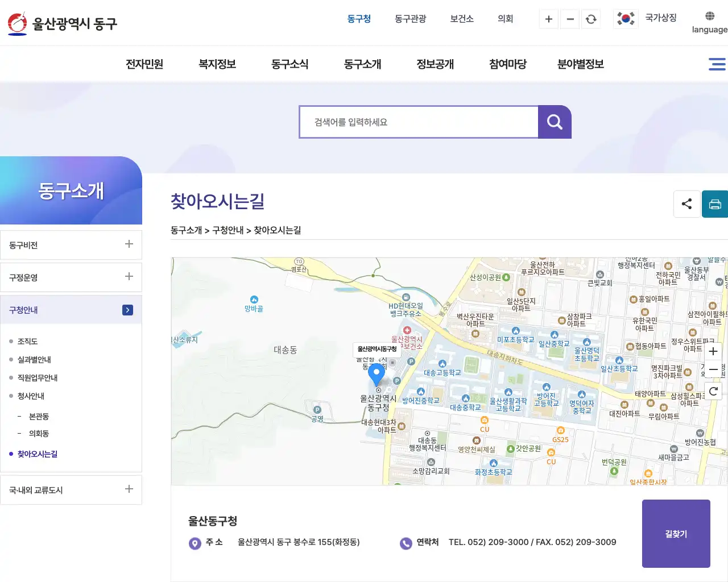The width and height of the screenshot is (728, 582).
Task: Open the 정보공개 main menu
Action: click(435, 64)
